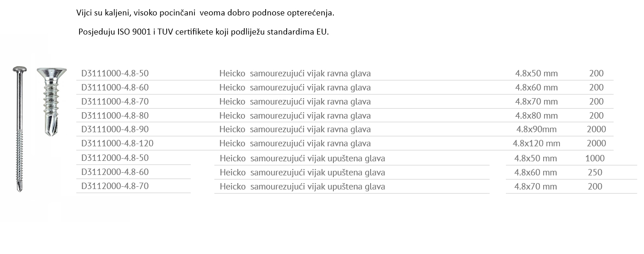This screenshot has height=254, width=644.
Task: Click the upuštena glava description for 4.8x70
Action: (x=302, y=186)
